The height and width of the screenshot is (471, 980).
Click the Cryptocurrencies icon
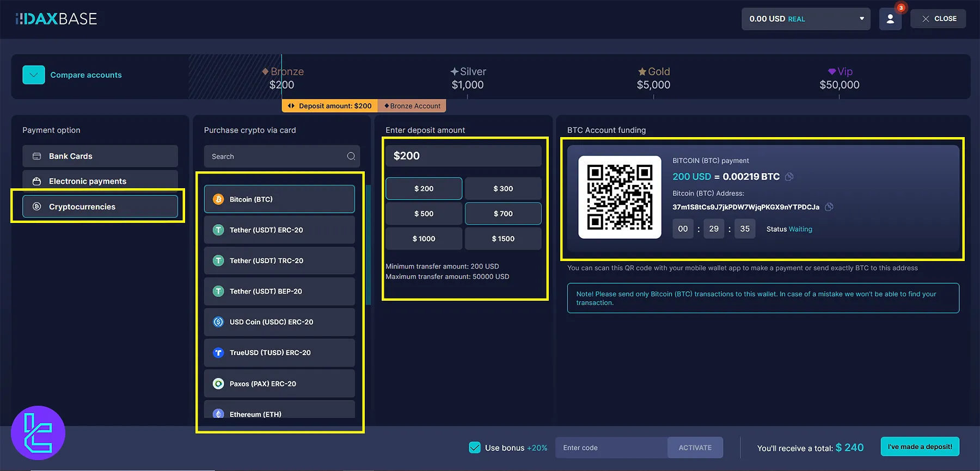pos(36,207)
